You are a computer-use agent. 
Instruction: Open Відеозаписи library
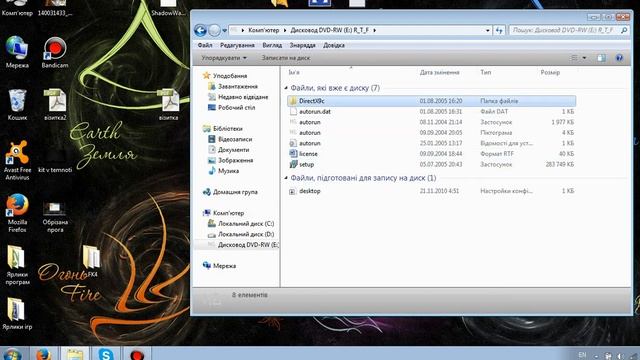235,139
